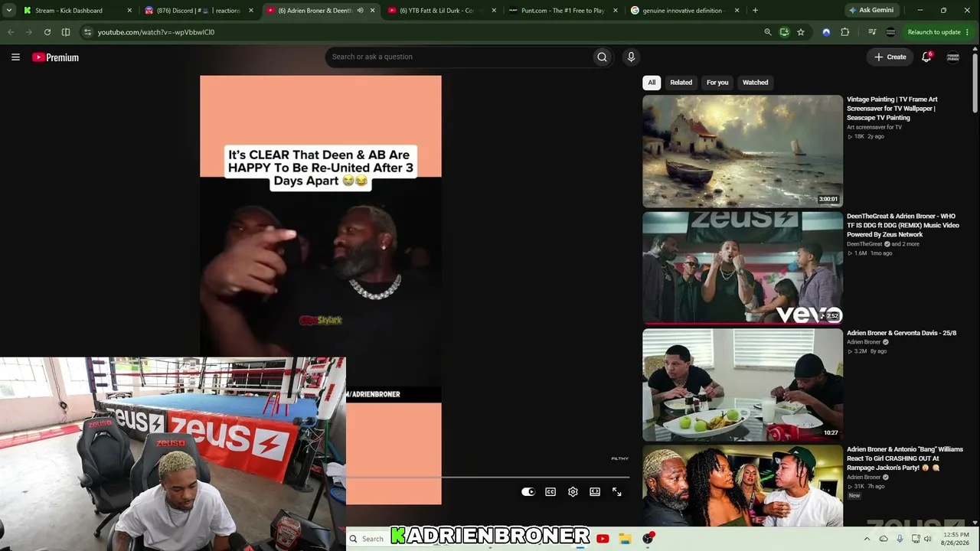Open YouTube notifications bell
980x551 pixels.
click(926, 57)
